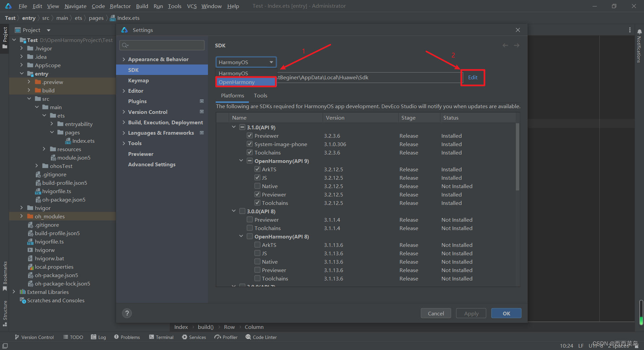
Task: Click the Version Control project-level settings icon
Action: click(202, 112)
